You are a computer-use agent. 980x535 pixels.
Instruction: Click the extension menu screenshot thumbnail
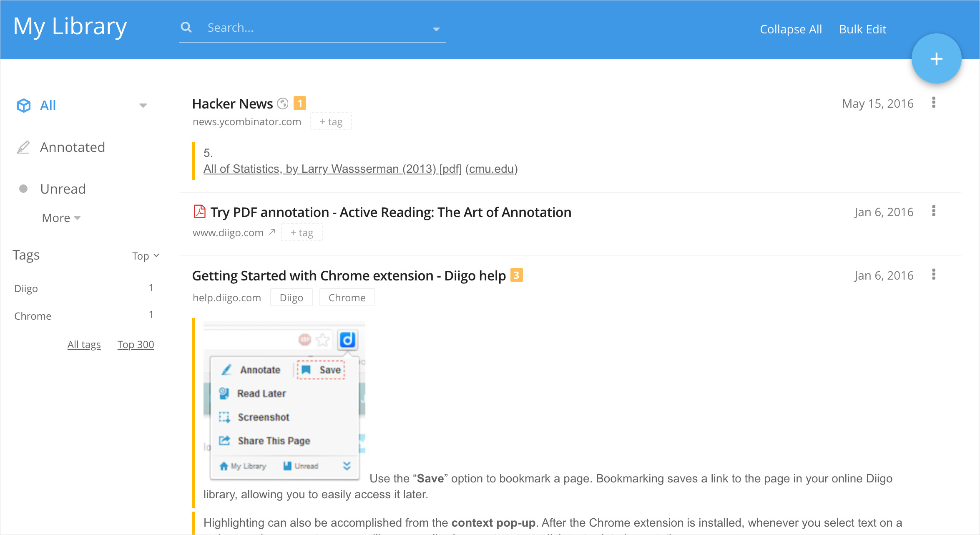click(x=284, y=401)
